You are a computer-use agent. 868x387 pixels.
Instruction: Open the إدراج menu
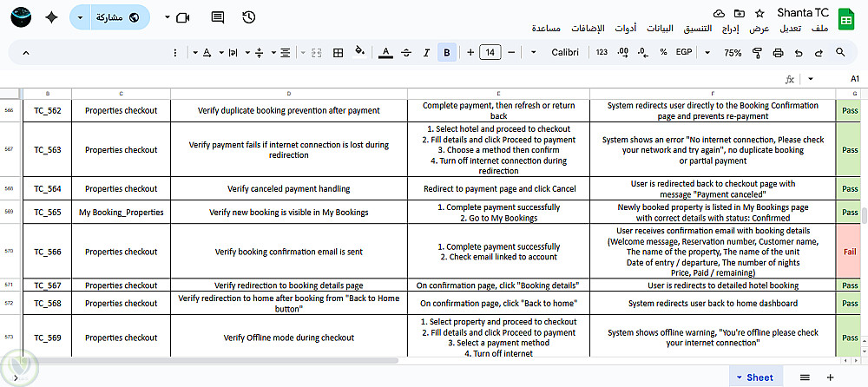[730, 29]
